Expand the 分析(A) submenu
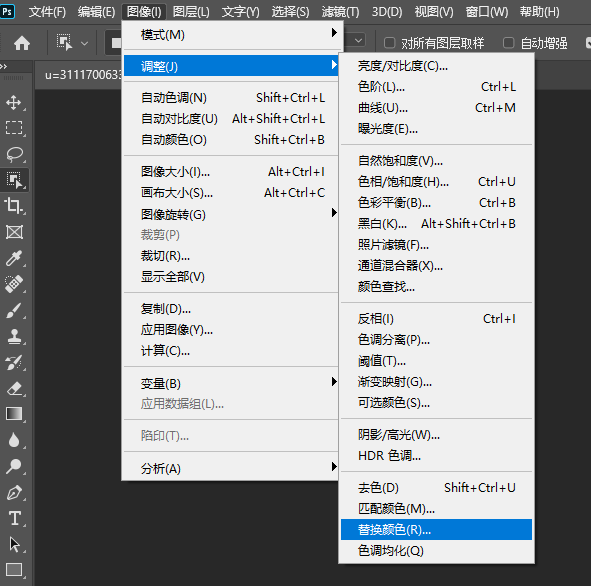 231,468
